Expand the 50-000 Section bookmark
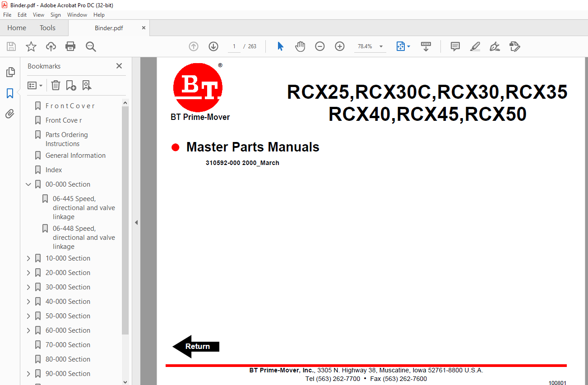588x385 pixels. tap(28, 316)
